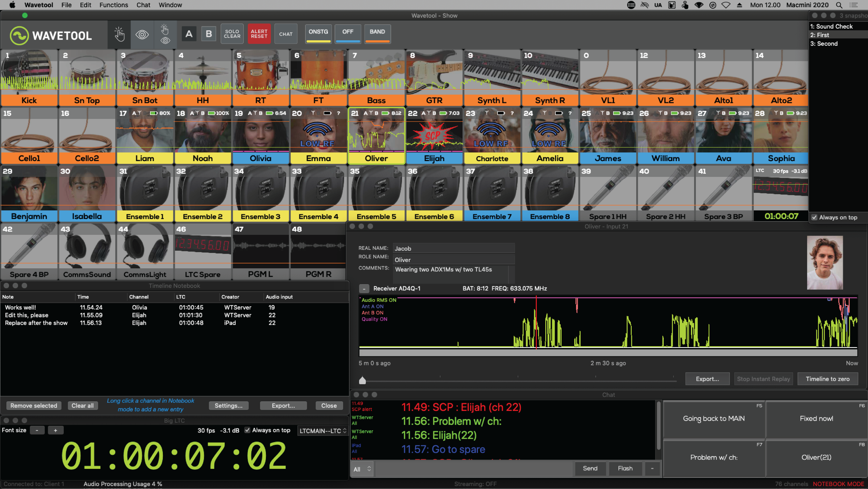Select the CommsSound headphones tile
Screen dimensions: 868x489
click(87, 251)
